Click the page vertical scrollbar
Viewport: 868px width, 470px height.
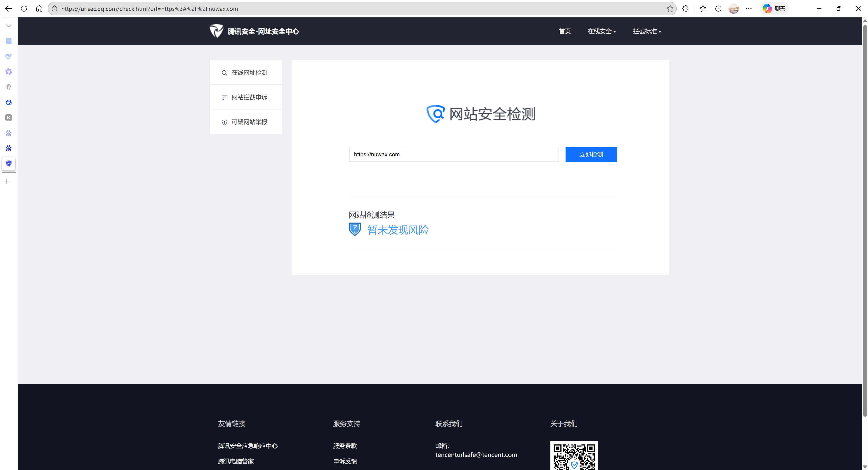pyautogui.click(x=865, y=219)
